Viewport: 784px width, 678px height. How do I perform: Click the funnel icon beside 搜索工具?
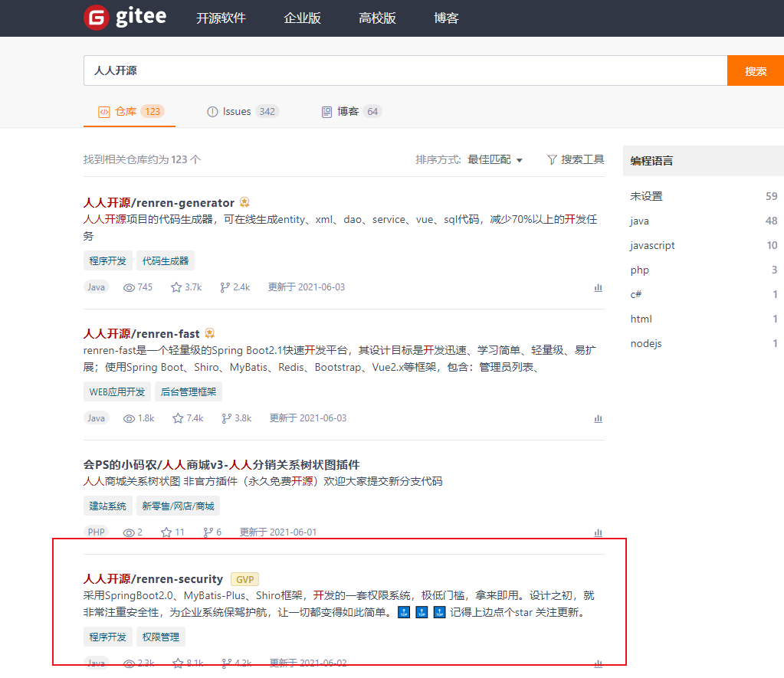point(552,160)
